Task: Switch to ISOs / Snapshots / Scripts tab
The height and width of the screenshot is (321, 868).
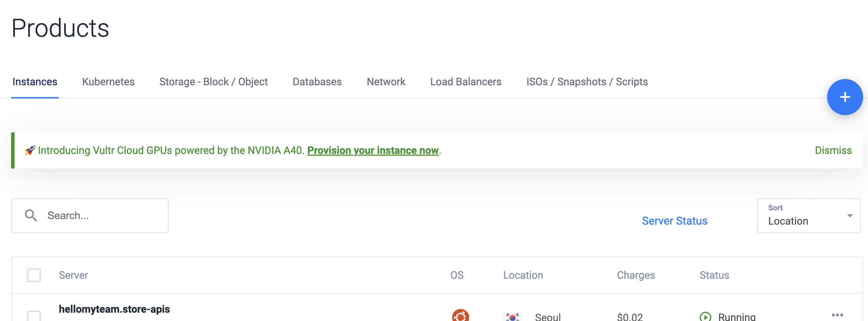Action: coord(587,82)
